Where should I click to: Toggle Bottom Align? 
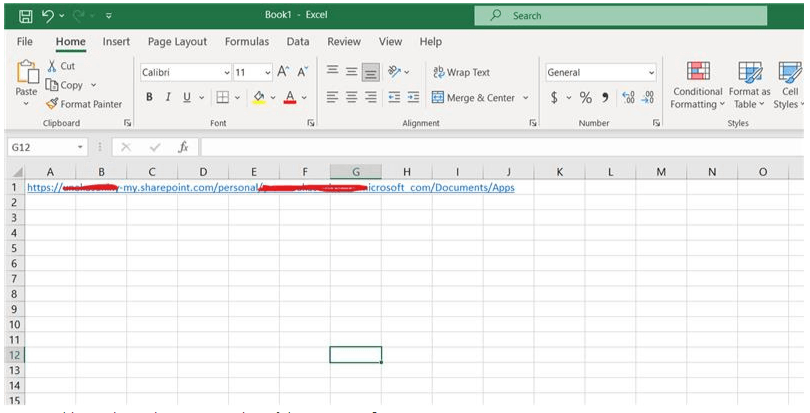pos(370,72)
